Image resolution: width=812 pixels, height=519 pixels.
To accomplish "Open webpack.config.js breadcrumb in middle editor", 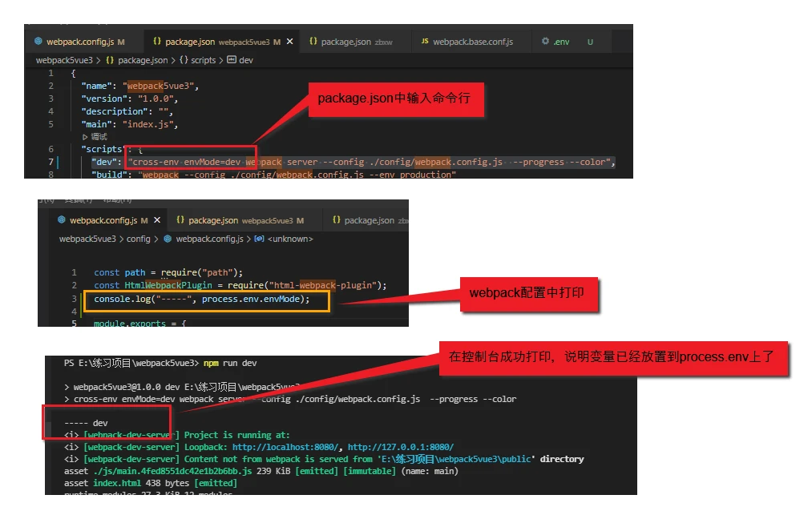I will [x=209, y=239].
